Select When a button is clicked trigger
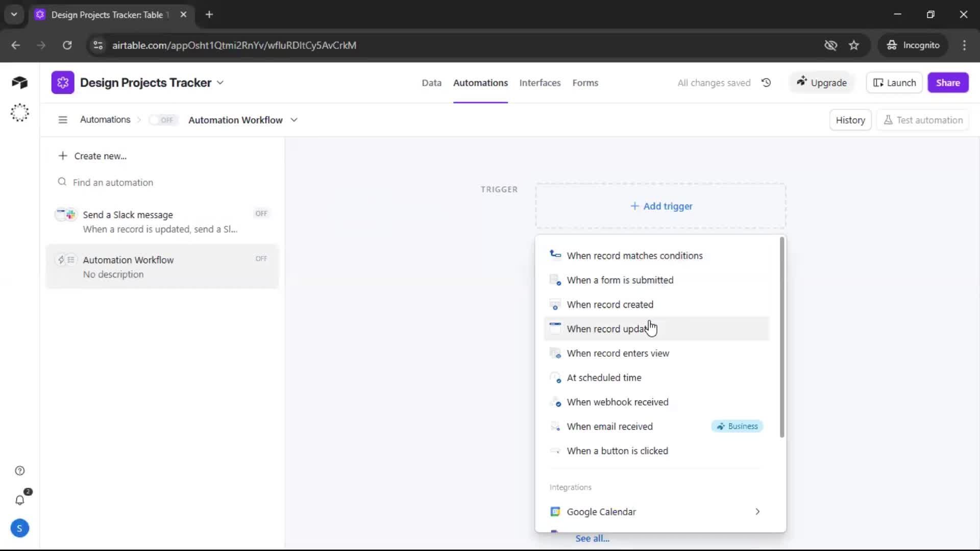The height and width of the screenshot is (551, 980). pos(656,451)
